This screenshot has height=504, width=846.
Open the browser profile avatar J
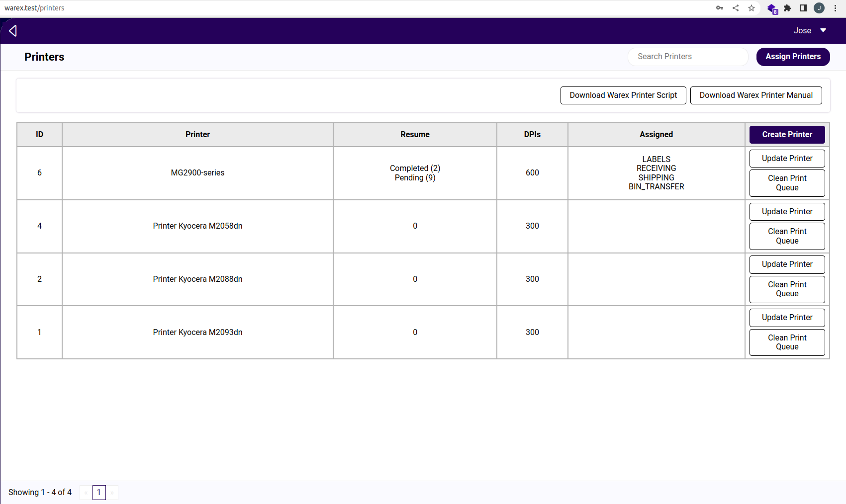[x=819, y=8]
